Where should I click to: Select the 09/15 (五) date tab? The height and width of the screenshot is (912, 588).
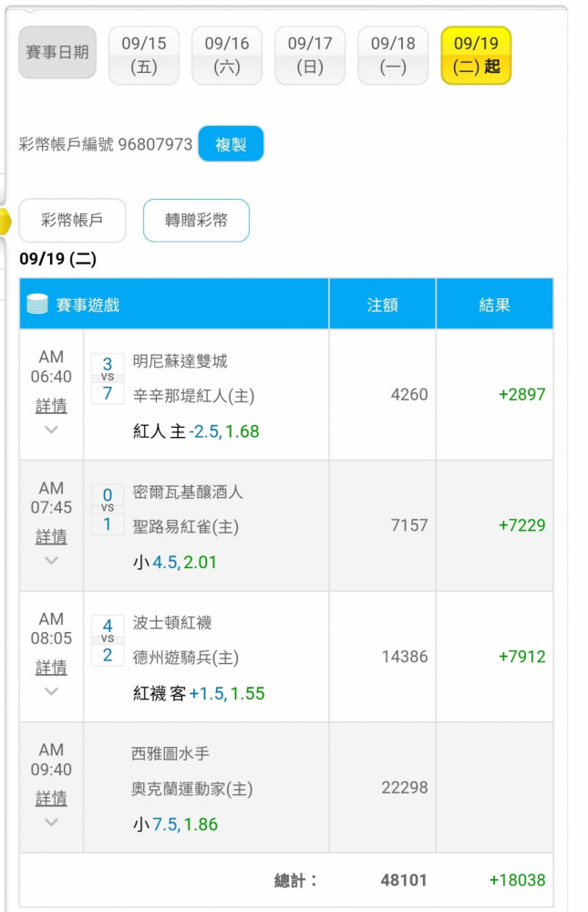click(x=144, y=56)
